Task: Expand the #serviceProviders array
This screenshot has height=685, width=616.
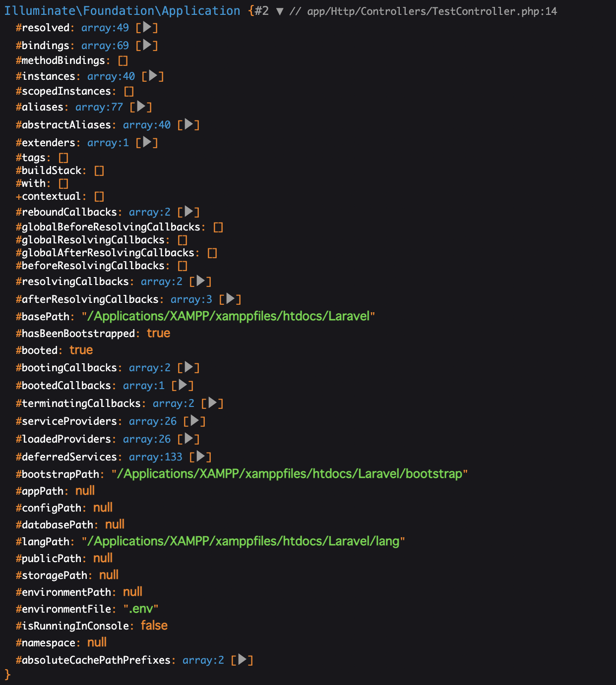Action: pyautogui.click(x=194, y=421)
